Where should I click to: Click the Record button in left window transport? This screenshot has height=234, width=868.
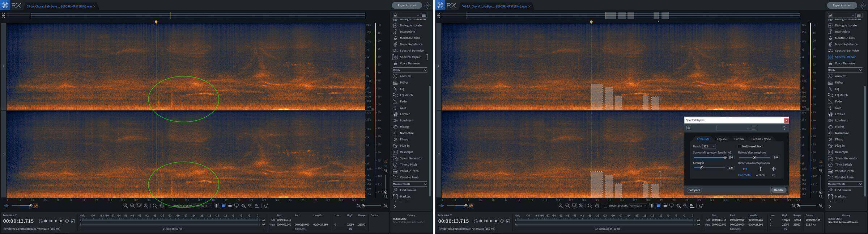46,221
